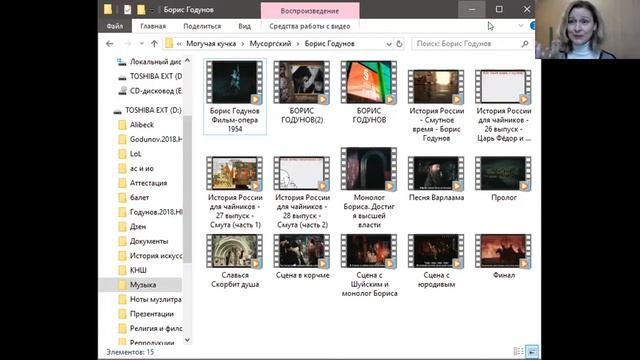Go up one folder level arrow
The width and height of the screenshot is (640, 360).
[154, 44]
